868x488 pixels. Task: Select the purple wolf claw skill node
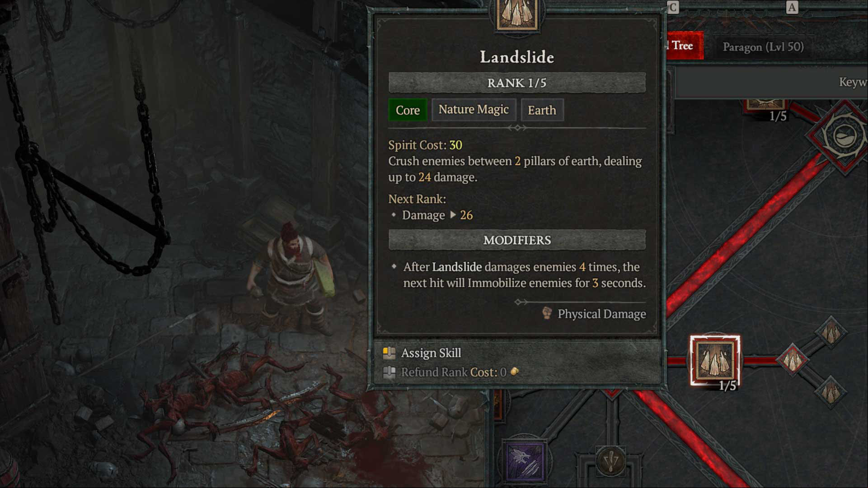524,461
